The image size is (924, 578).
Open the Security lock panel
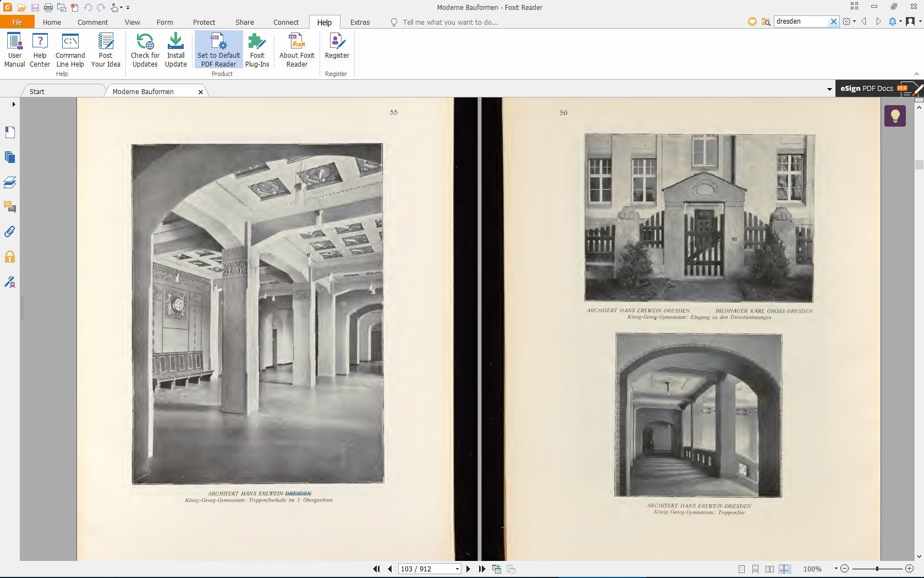10,257
